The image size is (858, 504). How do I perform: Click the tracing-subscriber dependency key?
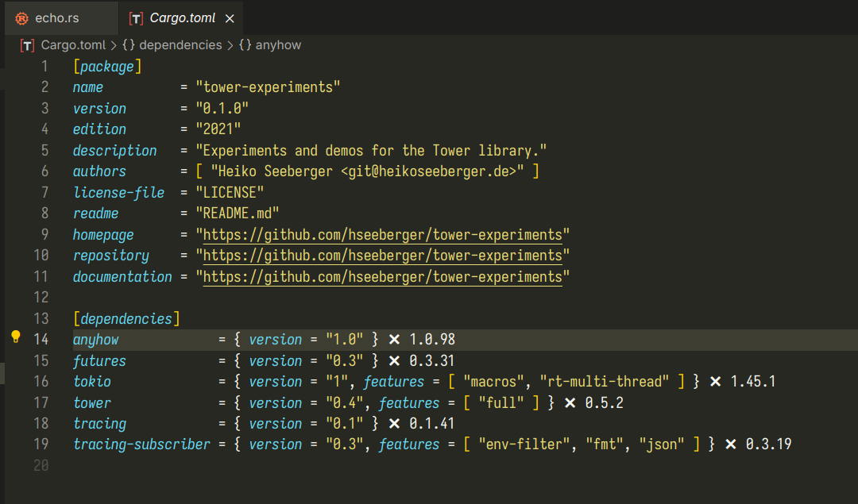tap(141, 444)
